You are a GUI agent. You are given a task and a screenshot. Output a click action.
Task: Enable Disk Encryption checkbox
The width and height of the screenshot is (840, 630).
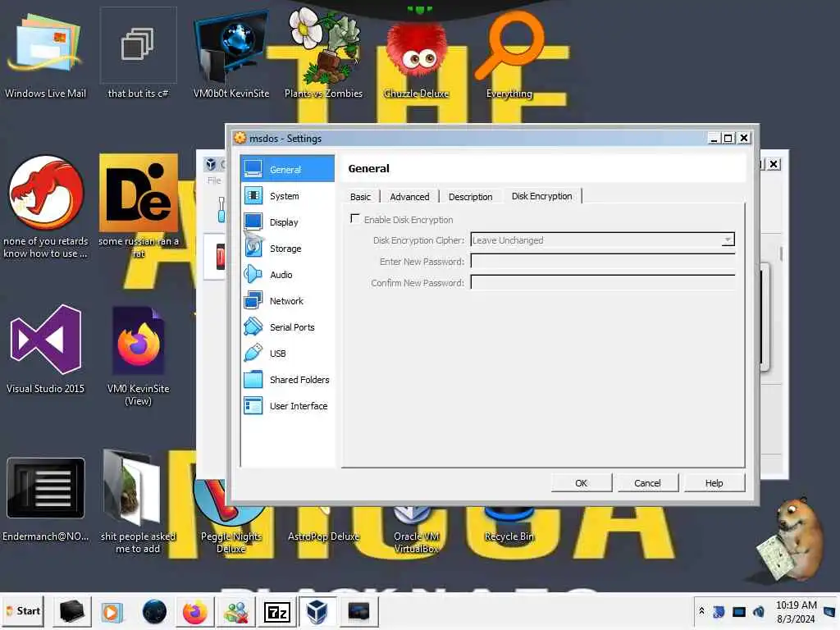click(354, 218)
